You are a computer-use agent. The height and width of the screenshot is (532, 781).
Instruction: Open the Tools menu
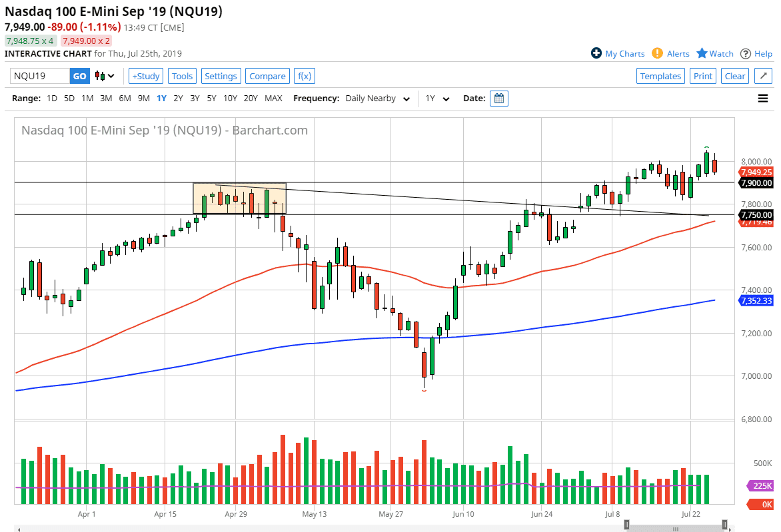point(182,76)
